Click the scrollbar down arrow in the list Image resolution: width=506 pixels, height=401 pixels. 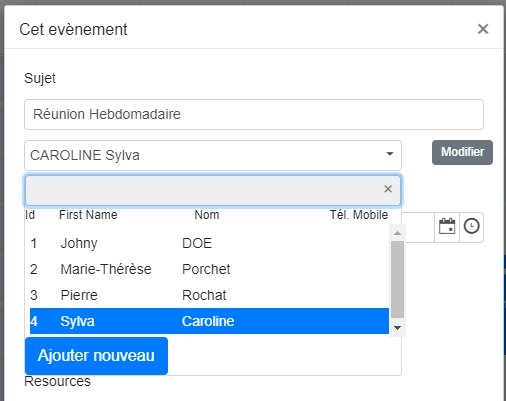(x=397, y=328)
